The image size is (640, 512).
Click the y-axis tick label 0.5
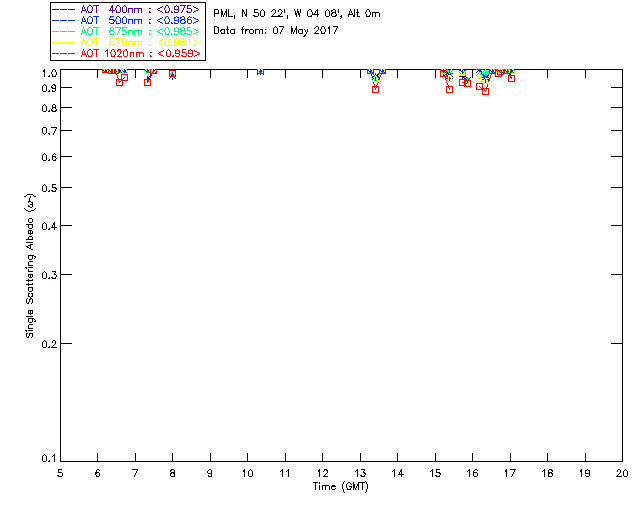(49, 188)
